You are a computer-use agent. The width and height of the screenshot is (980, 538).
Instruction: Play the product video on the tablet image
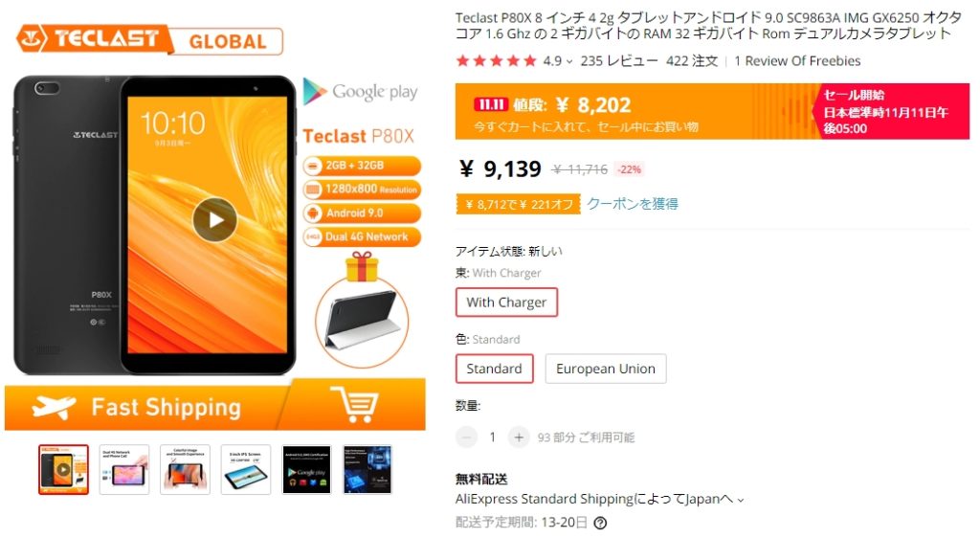(x=214, y=219)
